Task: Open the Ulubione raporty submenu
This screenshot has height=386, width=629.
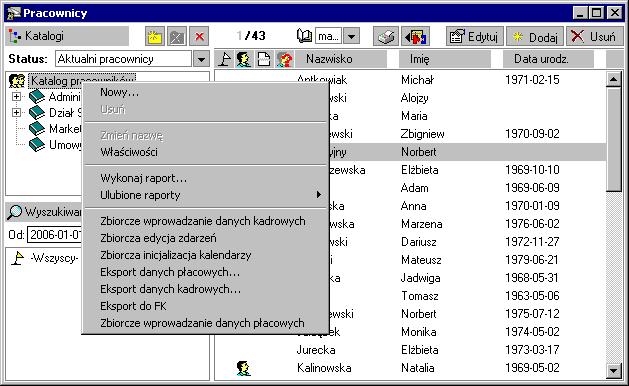Action: (205, 195)
